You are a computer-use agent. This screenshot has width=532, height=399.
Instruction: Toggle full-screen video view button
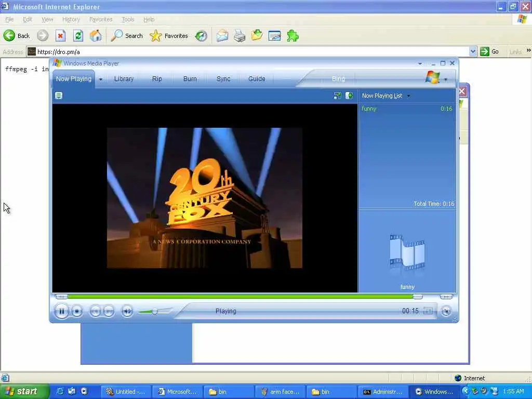tap(428, 311)
